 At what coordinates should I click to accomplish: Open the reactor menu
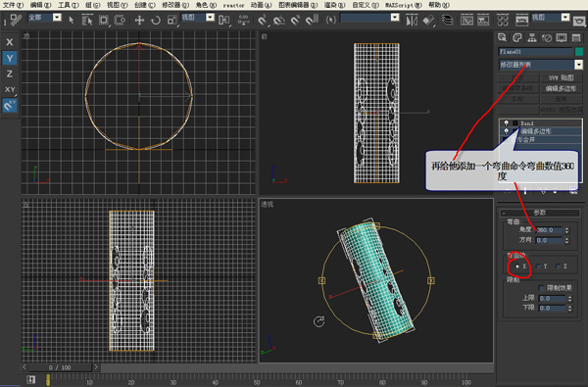233,5
